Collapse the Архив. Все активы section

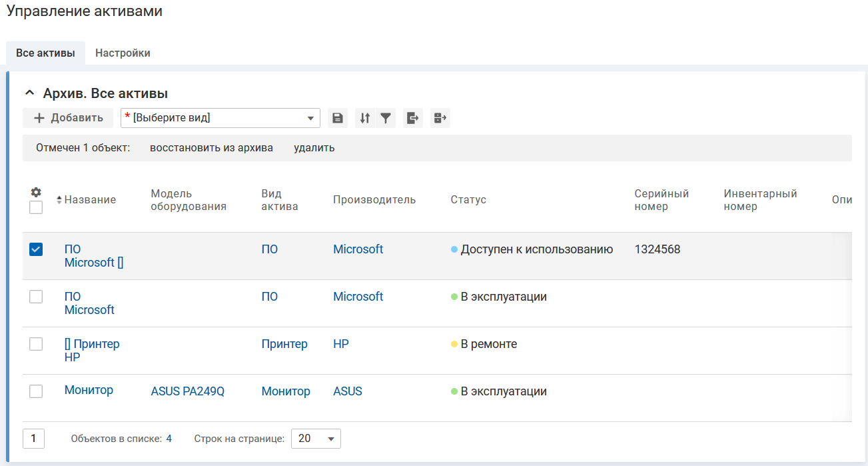pos(29,93)
